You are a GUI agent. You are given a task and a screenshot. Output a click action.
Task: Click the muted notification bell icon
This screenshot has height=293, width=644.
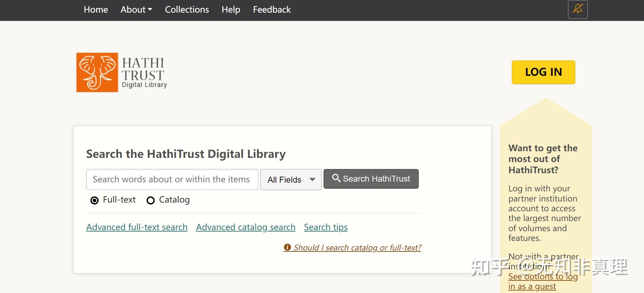pyautogui.click(x=578, y=9)
